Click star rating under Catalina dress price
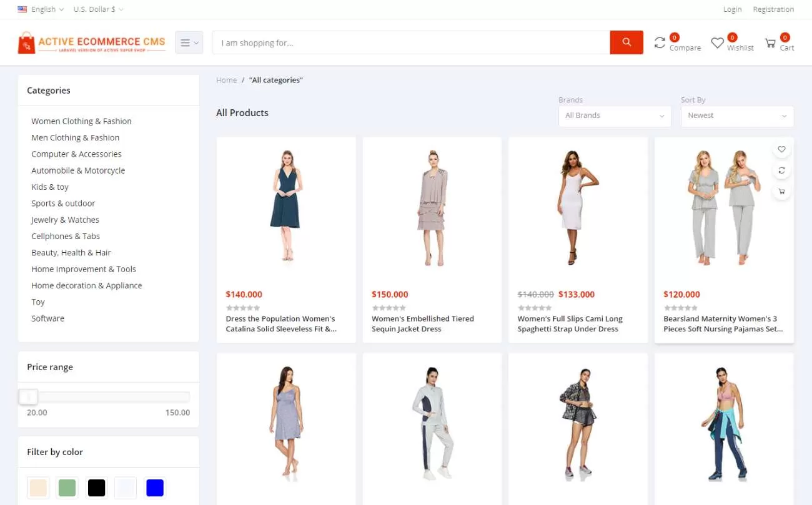This screenshot has height=505, width=812. coord(243,308)
